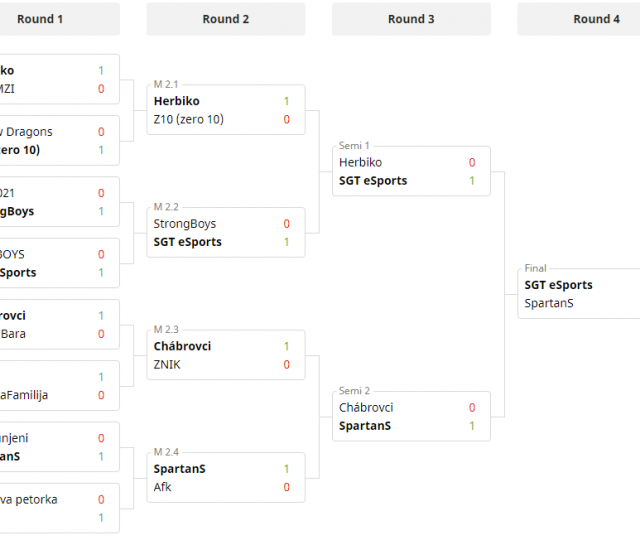Click StrongBoys in match M 2.2
The image size is (640, 540).
(185, 224)
